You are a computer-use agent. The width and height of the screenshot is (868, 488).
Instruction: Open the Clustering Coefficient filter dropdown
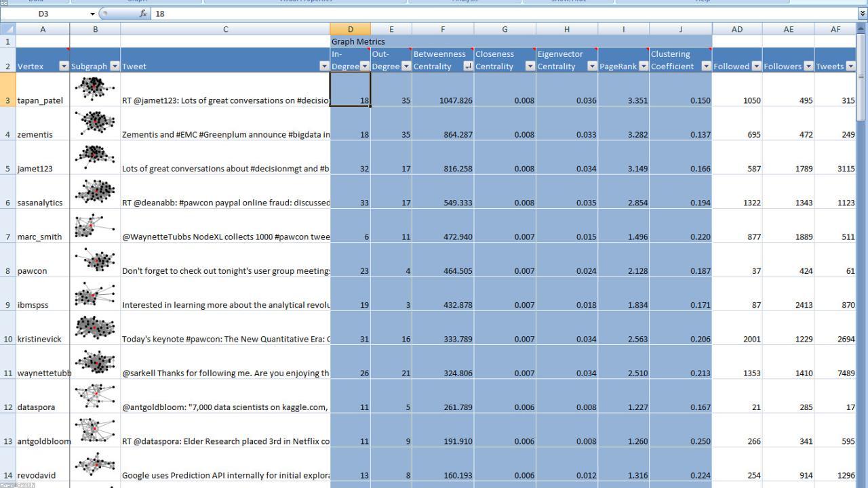click(x=706, y=66)
